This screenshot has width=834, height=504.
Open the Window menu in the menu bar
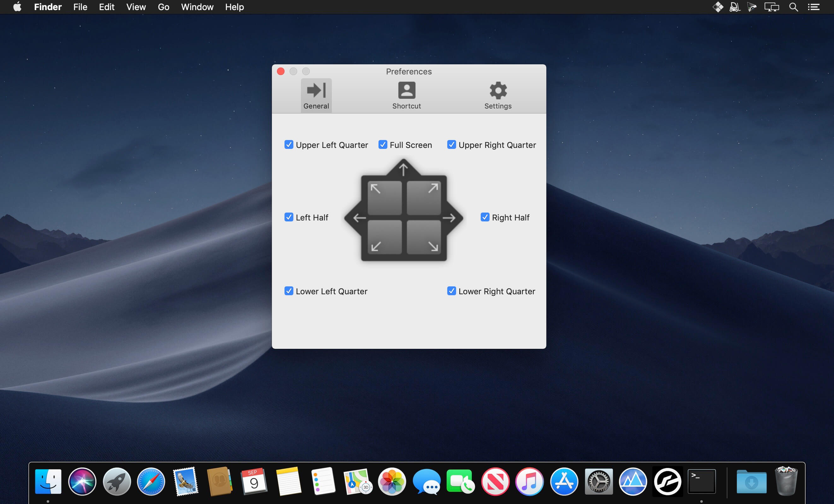[x=197, y=7]
